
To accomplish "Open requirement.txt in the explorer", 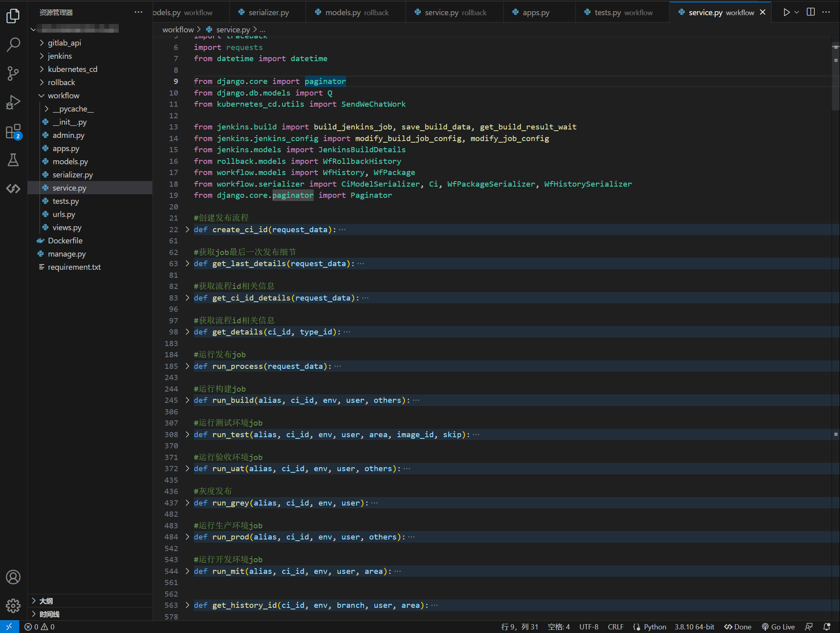I will pyautogui.click(x=90, y=267).
